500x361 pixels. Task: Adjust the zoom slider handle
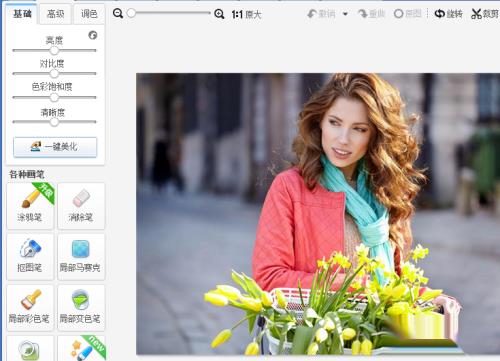tap(131, 13)
